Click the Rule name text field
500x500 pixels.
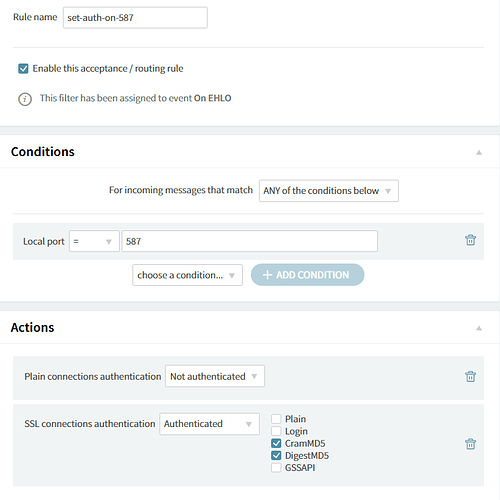click(x=135, y=18)
